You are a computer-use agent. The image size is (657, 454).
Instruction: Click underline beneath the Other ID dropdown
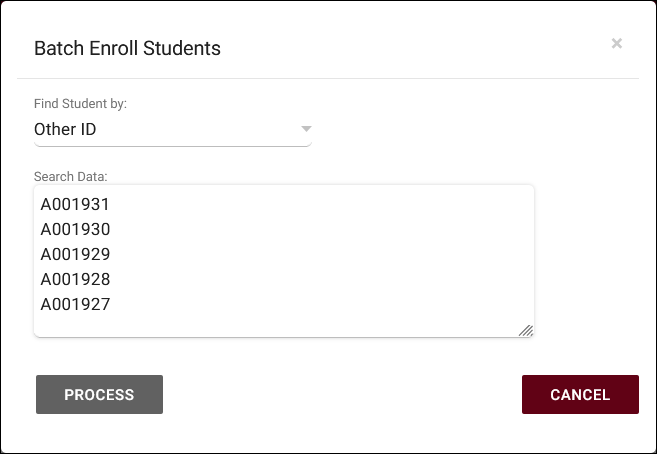[x=172, y=146]
